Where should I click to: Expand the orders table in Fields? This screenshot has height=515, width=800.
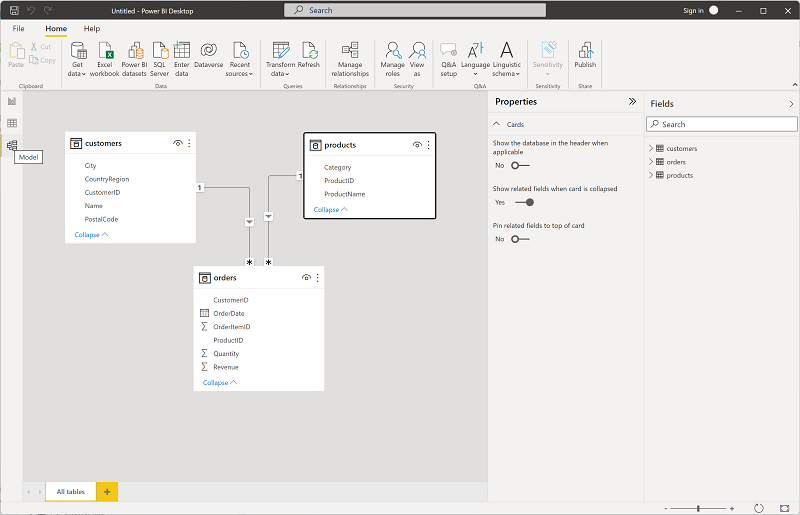(651, 162)
